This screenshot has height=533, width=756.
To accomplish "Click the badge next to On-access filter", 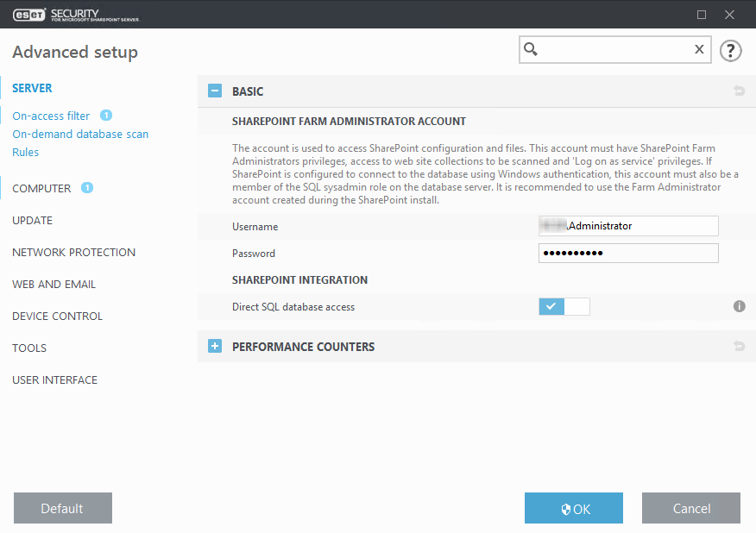I will 106,116.
